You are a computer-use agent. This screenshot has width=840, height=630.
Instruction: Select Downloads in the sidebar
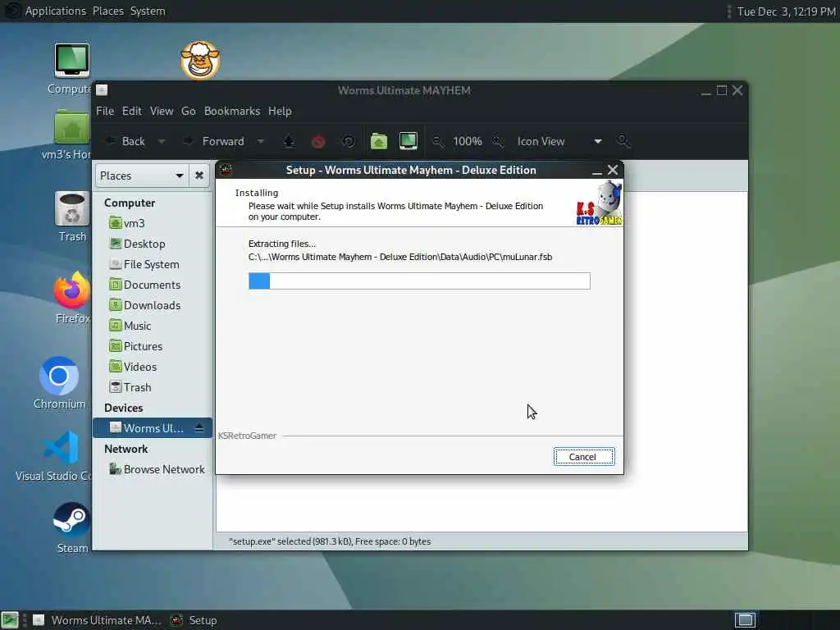click(x=153, y=305)
